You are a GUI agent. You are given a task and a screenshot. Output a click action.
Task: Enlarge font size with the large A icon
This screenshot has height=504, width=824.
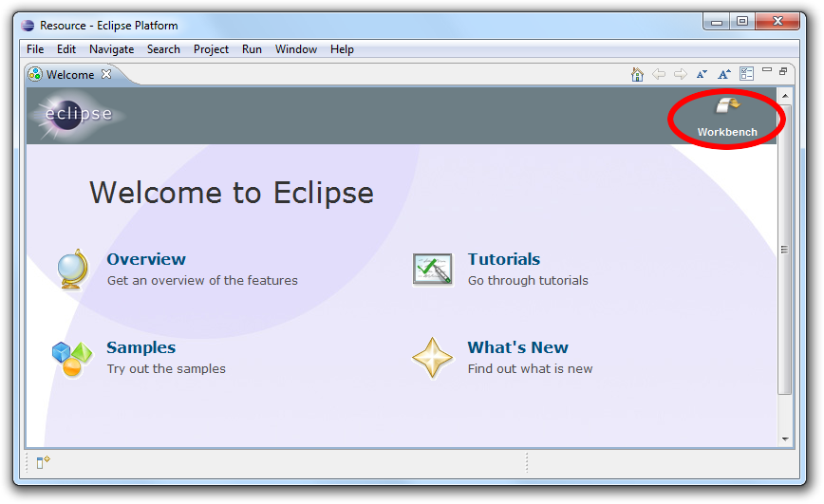point(724,74)
